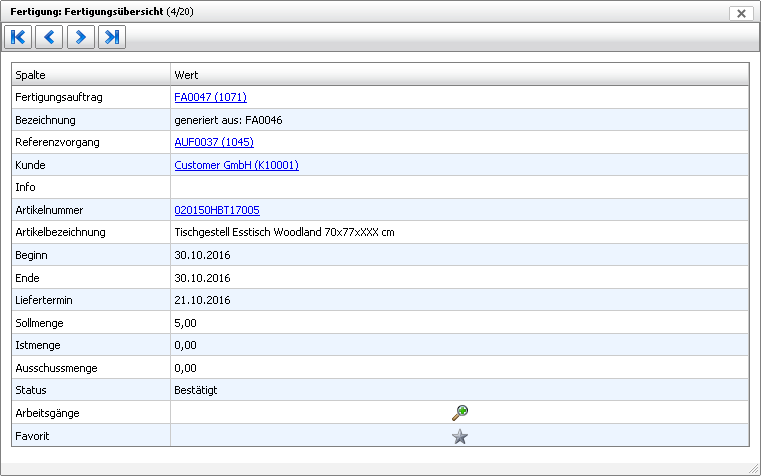Click the empty Info value cell

pyautogui.click(x=459, y=187)
